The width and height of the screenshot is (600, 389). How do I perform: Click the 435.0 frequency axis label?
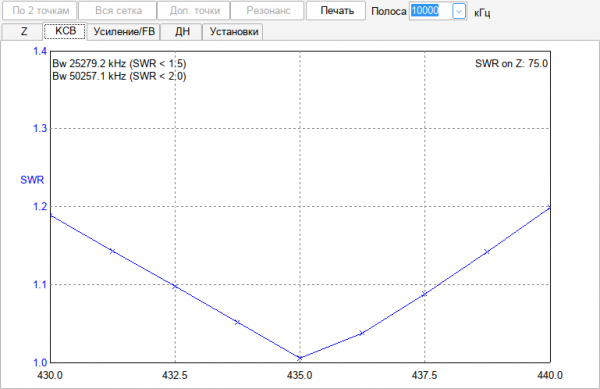300,376
